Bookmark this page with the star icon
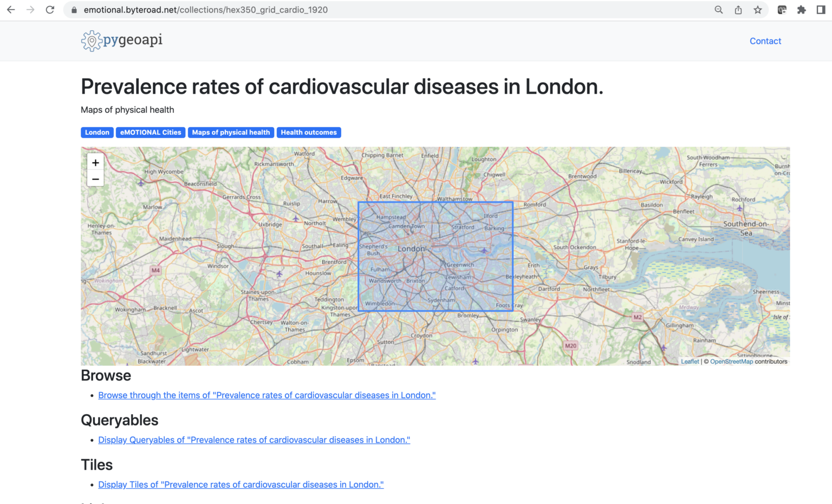 pyautogui.click(x=758, y=10)
